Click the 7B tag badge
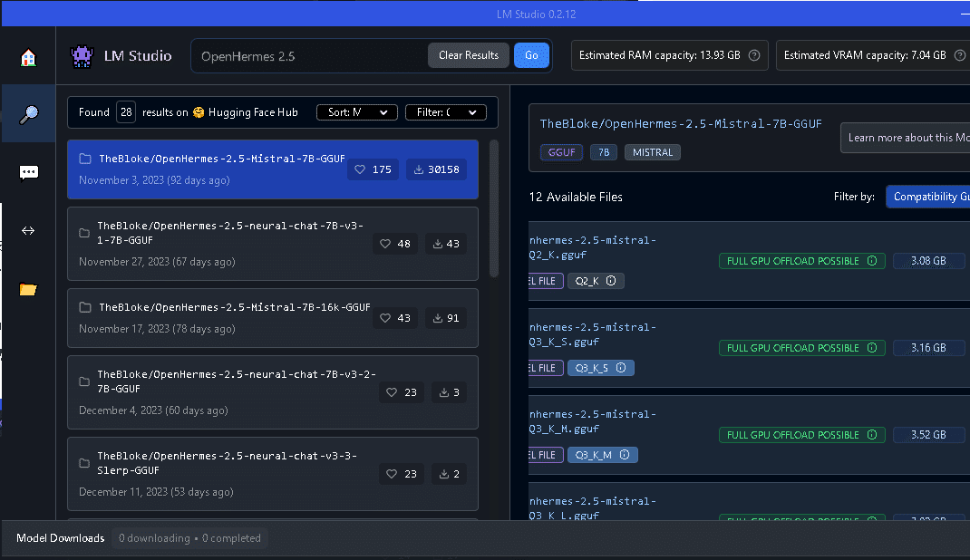Screen dimensions: 970x560 point(604,152)
